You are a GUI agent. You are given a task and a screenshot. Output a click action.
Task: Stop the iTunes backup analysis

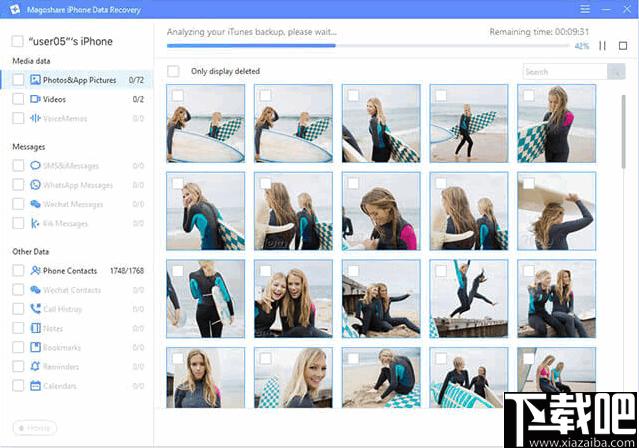pos(623,46)
